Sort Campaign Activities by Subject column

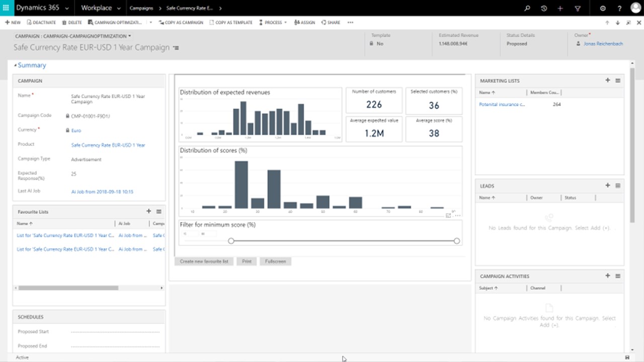(x=488, y=288)
